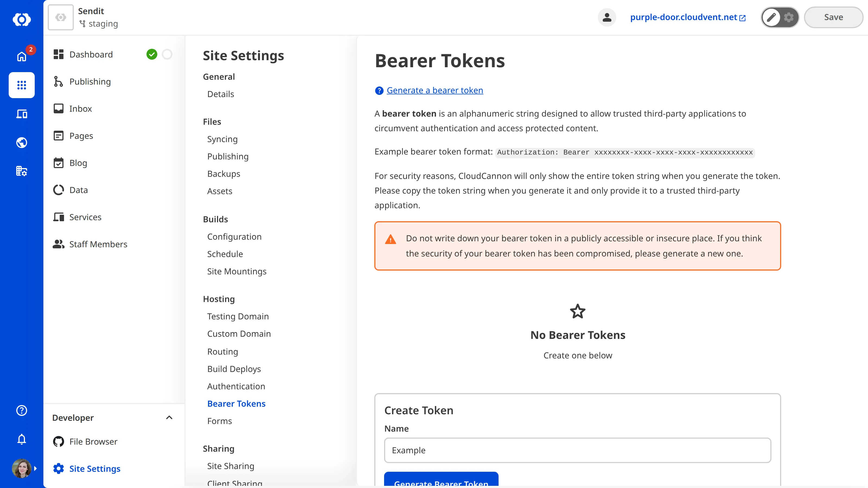Screen dimensions: 868x488
Task: Click the Sendit site name
Action: point(91,11)
